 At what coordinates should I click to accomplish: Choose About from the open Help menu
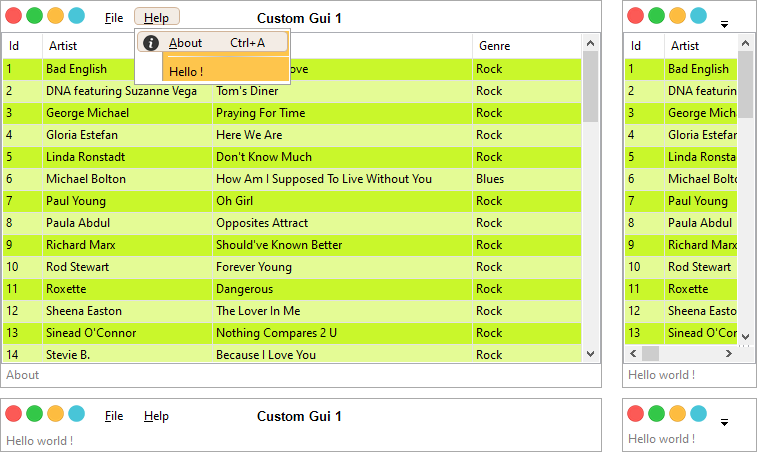point(186,43)
